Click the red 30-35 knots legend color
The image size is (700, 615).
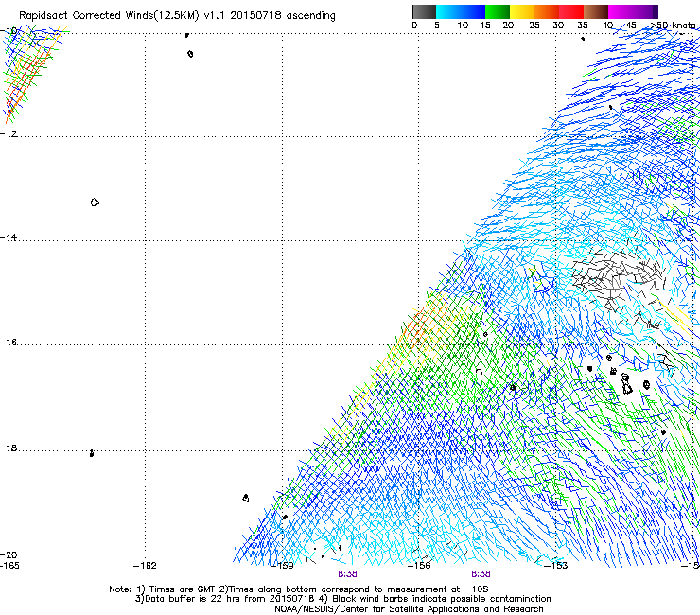tap(571, 11)
